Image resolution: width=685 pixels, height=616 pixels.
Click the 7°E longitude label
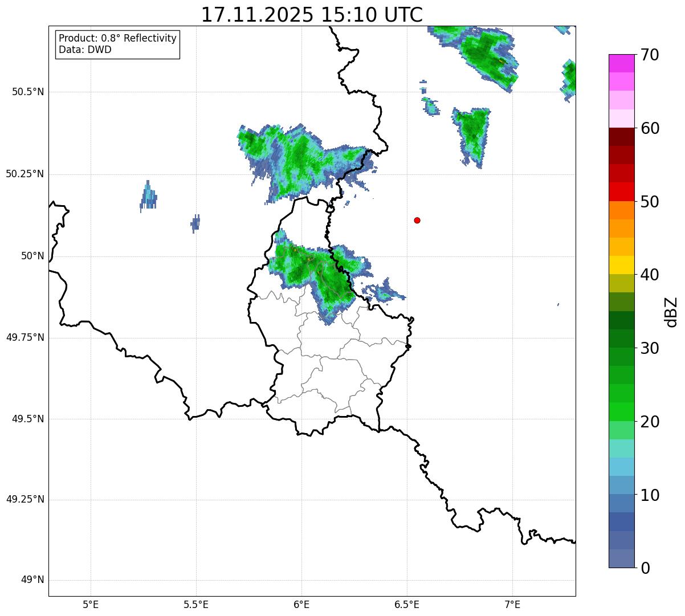click(512, 604)
